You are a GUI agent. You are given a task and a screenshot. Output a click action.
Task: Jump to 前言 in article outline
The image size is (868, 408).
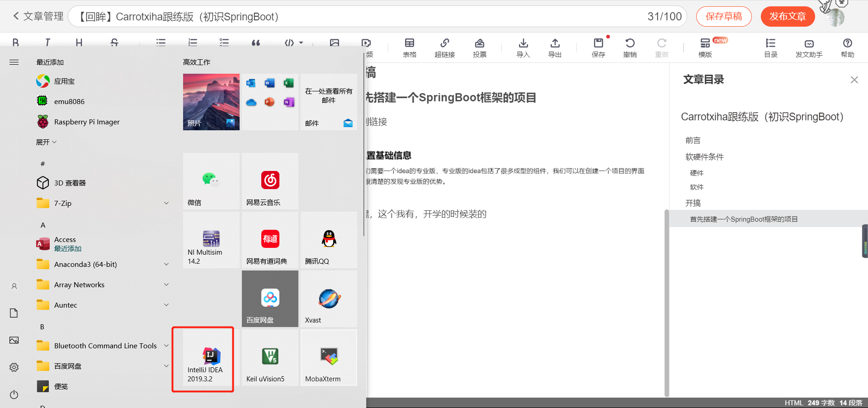point(693,140)
